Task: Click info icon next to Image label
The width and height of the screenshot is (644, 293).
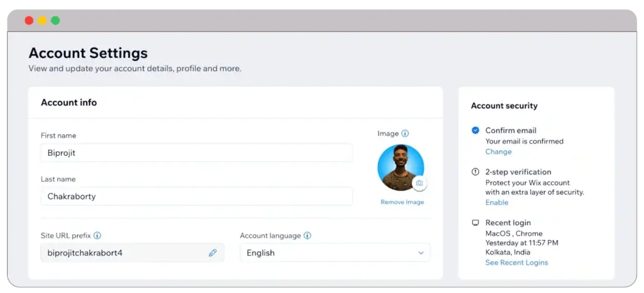Action: pos(405,133)
